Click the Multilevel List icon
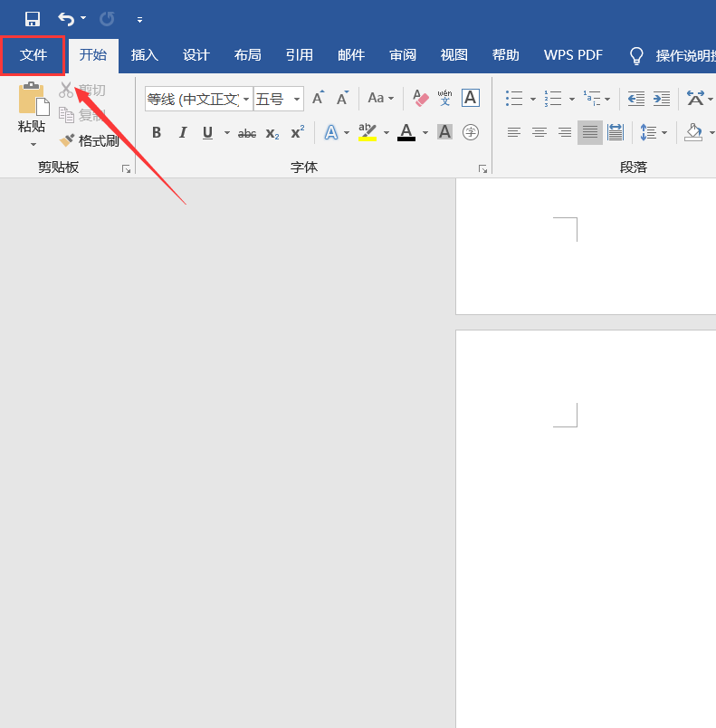 (x=592, y=99)
